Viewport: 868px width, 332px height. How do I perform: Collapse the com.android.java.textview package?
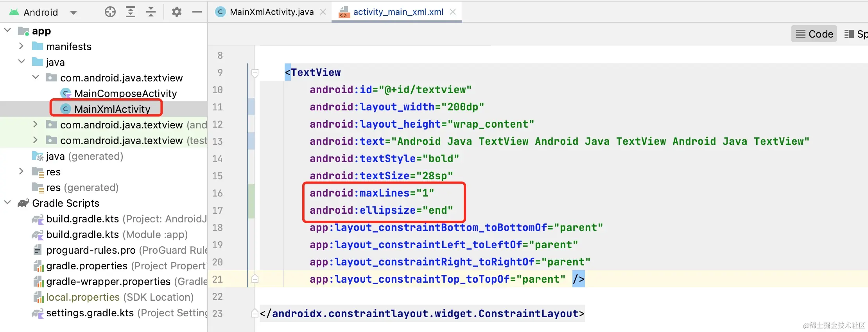[36, 78]
